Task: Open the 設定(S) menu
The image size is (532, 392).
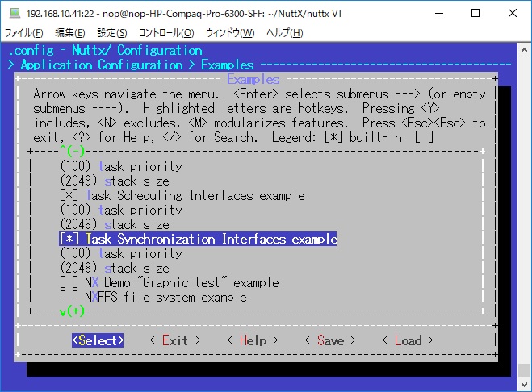Action: pyautogui.click(x=112, y=33)
